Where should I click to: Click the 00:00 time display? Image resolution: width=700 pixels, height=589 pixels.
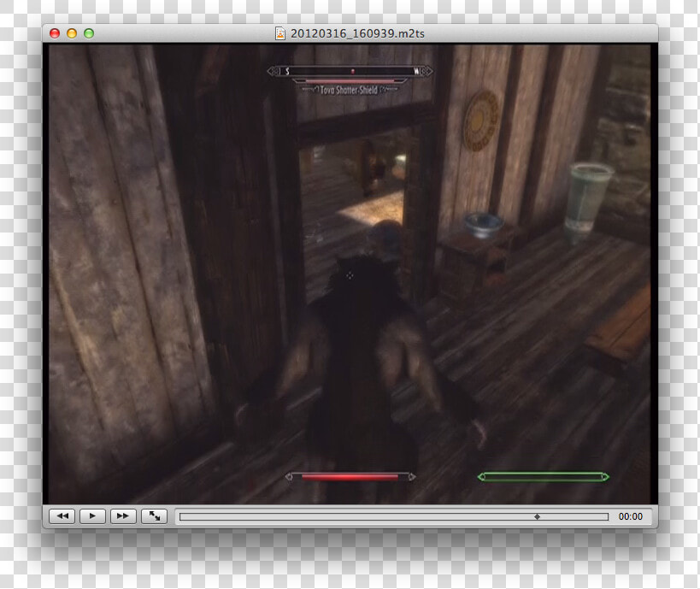(631, 516)
